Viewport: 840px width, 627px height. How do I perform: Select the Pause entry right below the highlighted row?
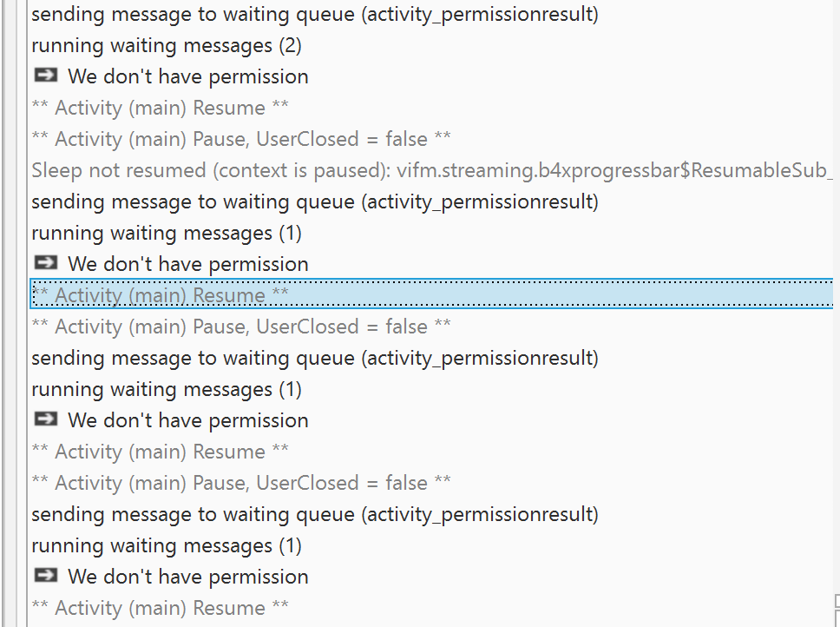tap(241, 327)
